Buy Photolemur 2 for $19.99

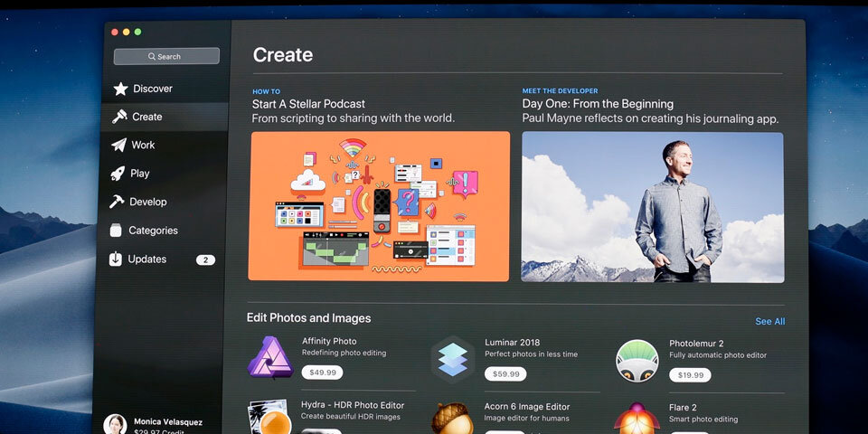[x=690, y=375]
